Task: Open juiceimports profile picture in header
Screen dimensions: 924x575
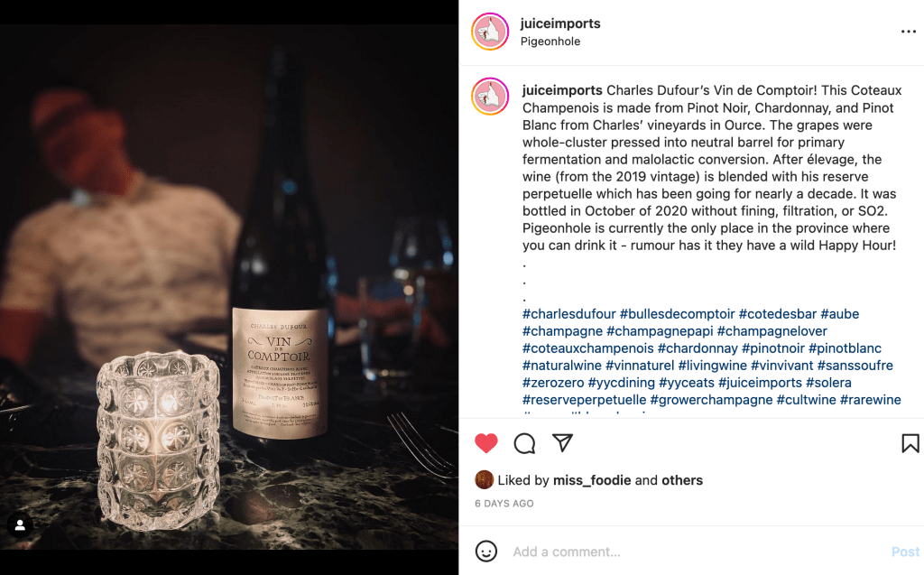Action: (490, 32)
